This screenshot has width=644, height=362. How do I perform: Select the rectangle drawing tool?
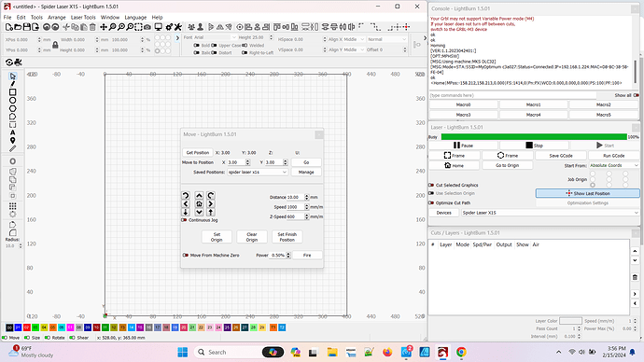[x=13, y=92]
